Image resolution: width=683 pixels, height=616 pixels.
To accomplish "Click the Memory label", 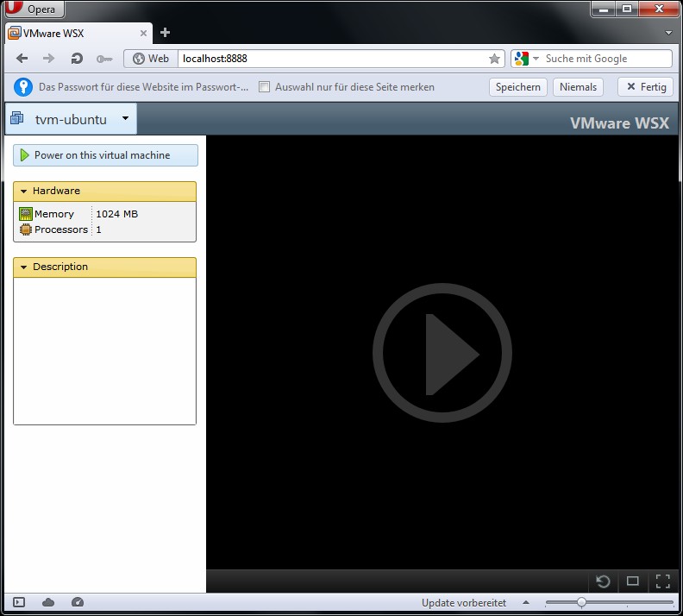I will tap(54, 214).
